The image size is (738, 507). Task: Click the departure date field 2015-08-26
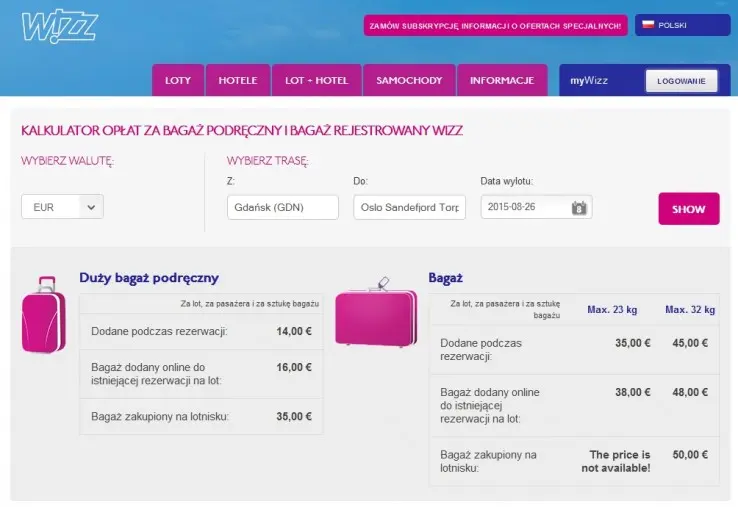536,207
